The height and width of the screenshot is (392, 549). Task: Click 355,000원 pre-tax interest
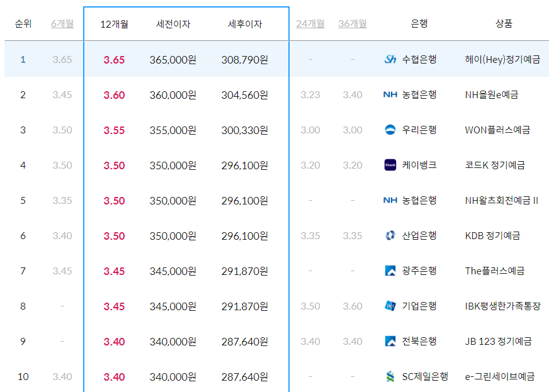coord(173,130)
